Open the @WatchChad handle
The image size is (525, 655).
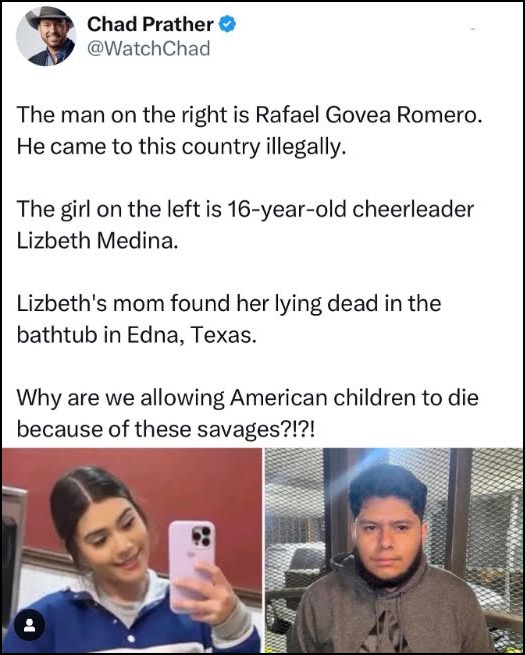tap(148, 49)
